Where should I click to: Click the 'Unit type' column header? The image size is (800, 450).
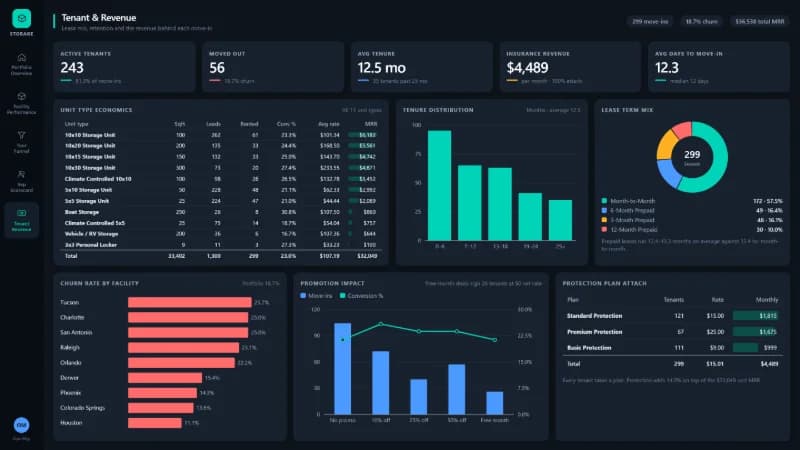[x=77, y=124]
